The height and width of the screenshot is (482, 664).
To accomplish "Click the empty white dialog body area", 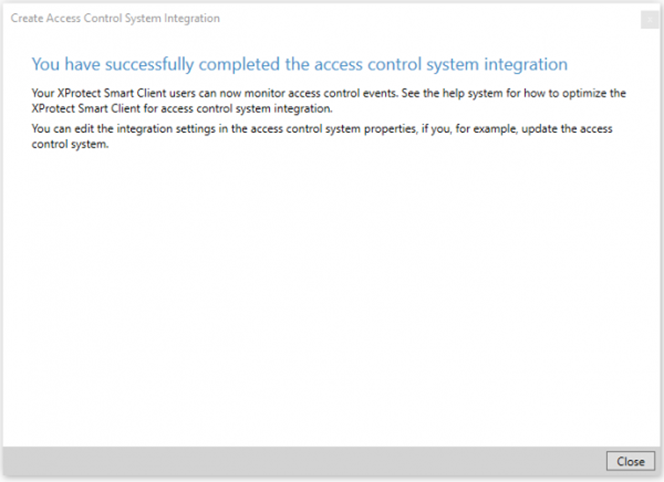I will [330, 296].
